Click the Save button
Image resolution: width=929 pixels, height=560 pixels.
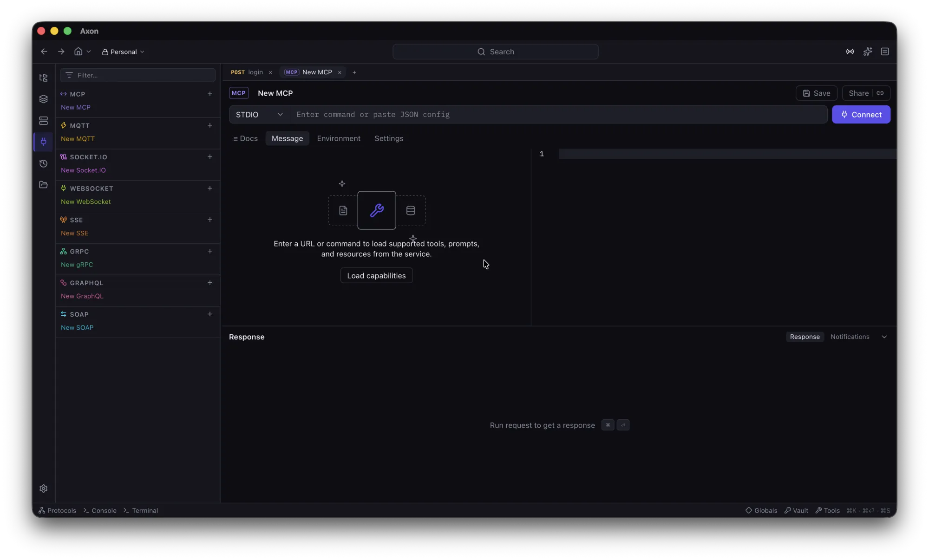[x=816, y=93]
